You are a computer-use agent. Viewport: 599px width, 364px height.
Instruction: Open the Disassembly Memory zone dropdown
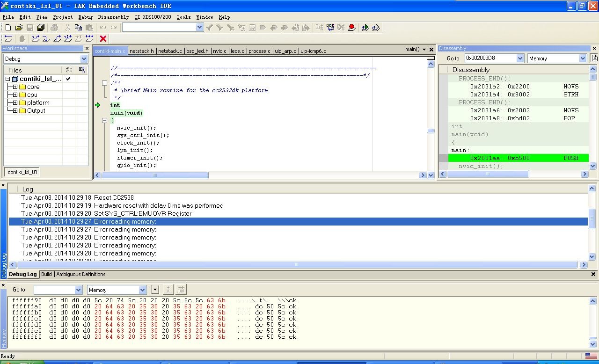coord(583,58)
